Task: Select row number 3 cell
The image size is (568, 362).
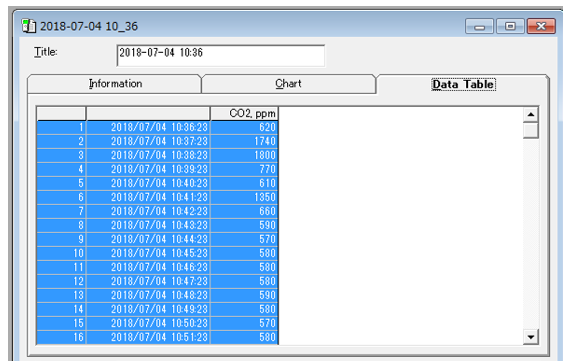Action: (x=61, y=155)
